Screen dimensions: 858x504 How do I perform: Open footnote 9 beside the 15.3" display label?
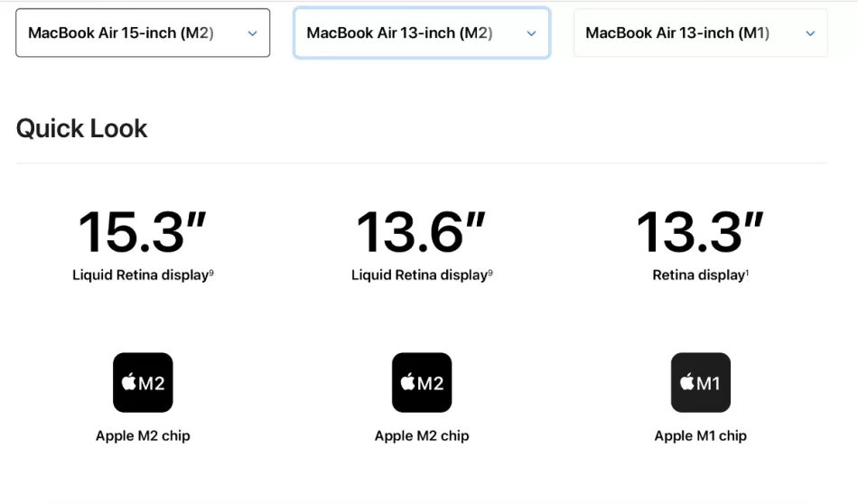(211, 273)
